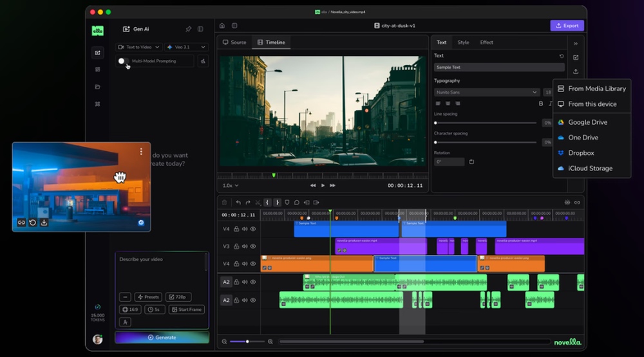Open the Style tab
Image resolution: width=644 pixels, height=357 pixels.
click(463, 42)
